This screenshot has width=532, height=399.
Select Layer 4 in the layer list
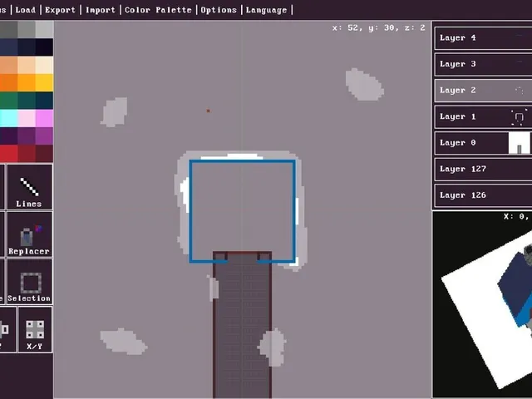(483, 38)
